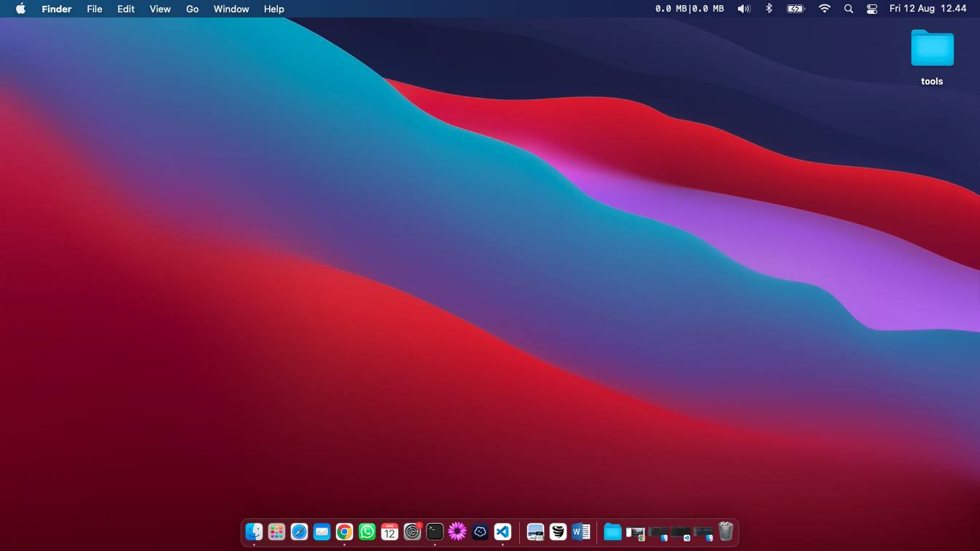980x551 pixels.
Task: Open the File menu
Action: point(94,9)
